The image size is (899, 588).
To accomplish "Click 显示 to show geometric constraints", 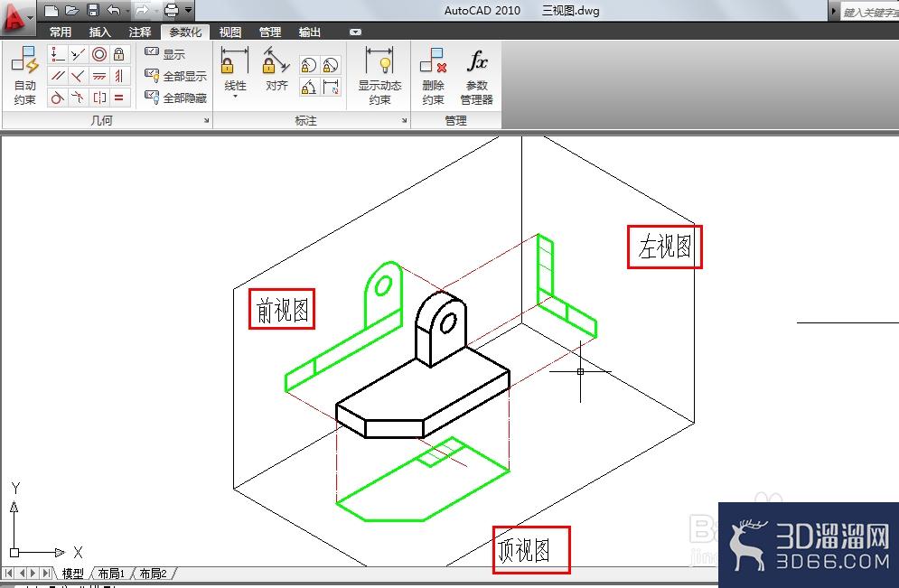I will point(165,54).
